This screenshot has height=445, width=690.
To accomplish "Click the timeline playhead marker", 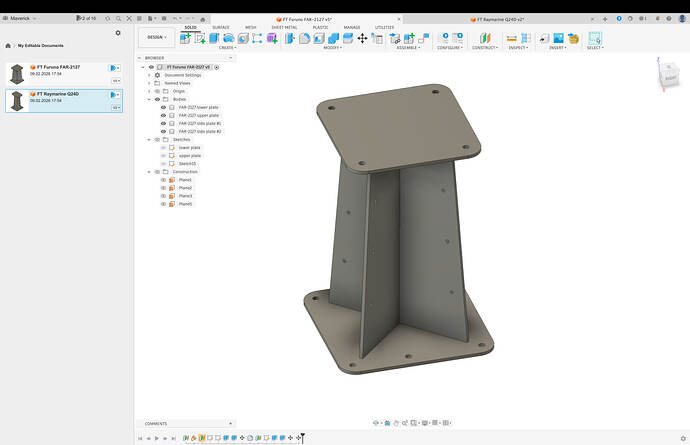I will (x=302, y=437).
